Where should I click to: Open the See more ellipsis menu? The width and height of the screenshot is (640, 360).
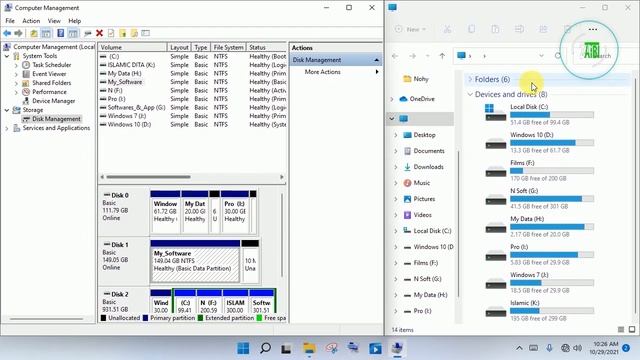click(593, 29)
